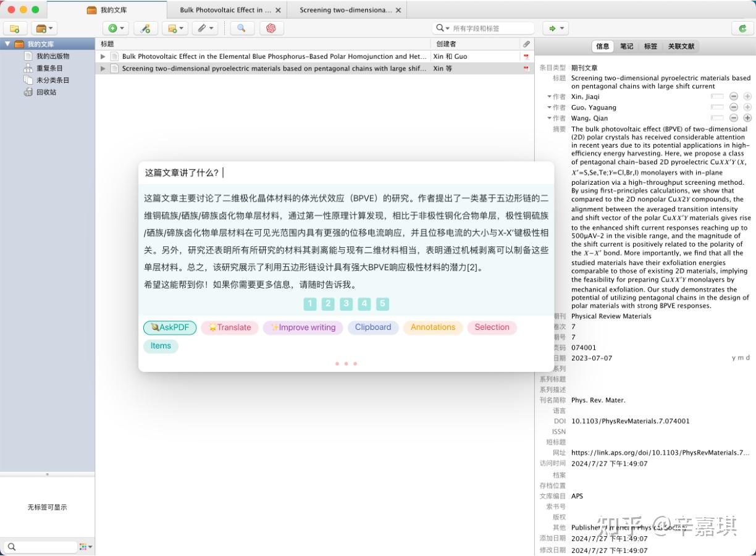This screenshot has height=556, width=756.
Task: Click the Add Item by Identifier wand
Action: point(145,28)
